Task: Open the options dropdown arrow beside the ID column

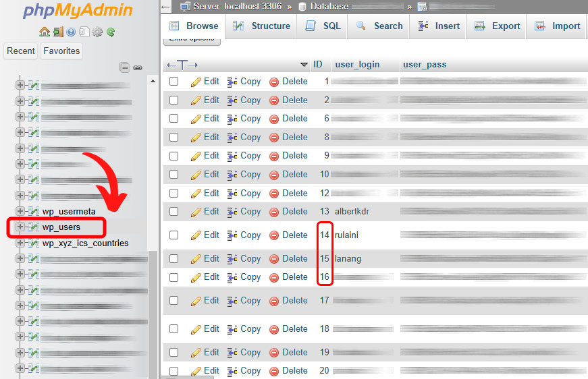Action: [x=304, y=65]
